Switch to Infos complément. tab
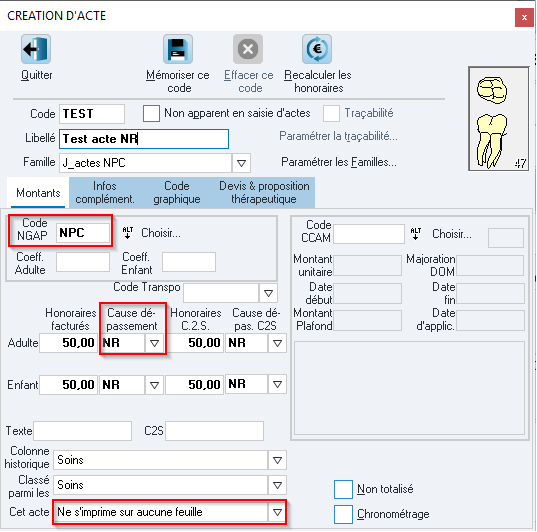The height and width of the screenshot is (532, 537). (x=105, y=193)
